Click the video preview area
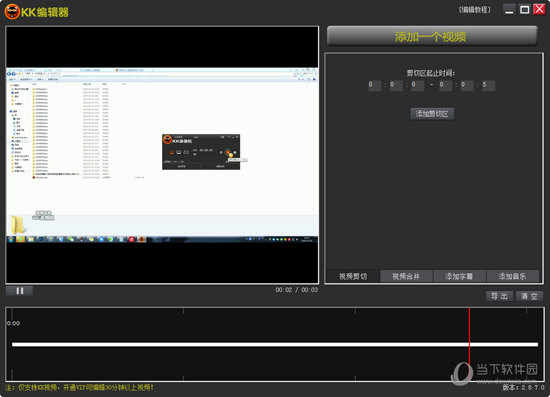Screen dimensions: 550x397 (x=162, y=155)
